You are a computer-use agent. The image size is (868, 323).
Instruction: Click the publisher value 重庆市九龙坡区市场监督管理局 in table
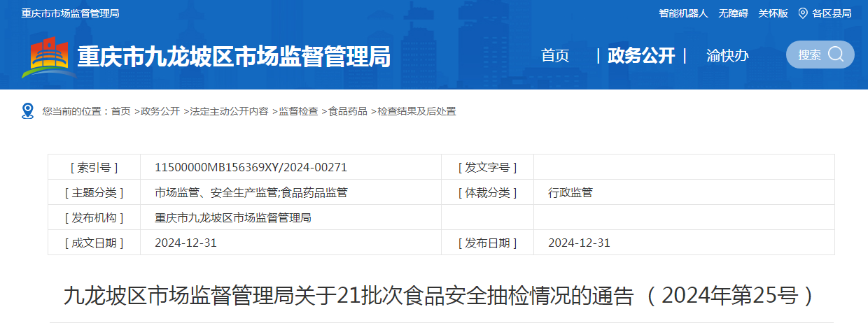tap(233, 217)
